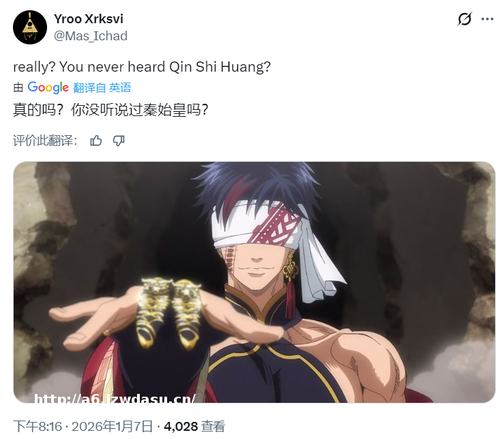
Task: Rate the translation with thumbs up
Action: (x=95, y=141)
